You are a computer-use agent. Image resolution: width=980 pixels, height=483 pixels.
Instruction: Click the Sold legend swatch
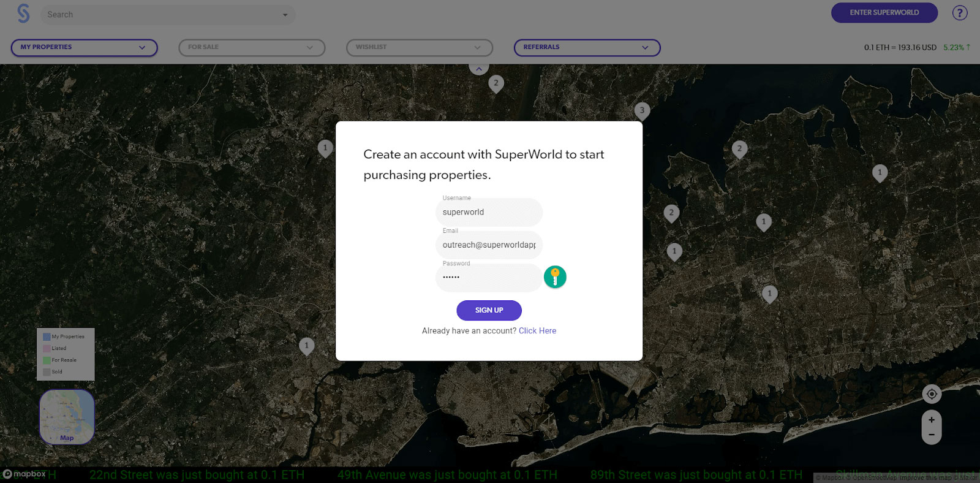47,371
